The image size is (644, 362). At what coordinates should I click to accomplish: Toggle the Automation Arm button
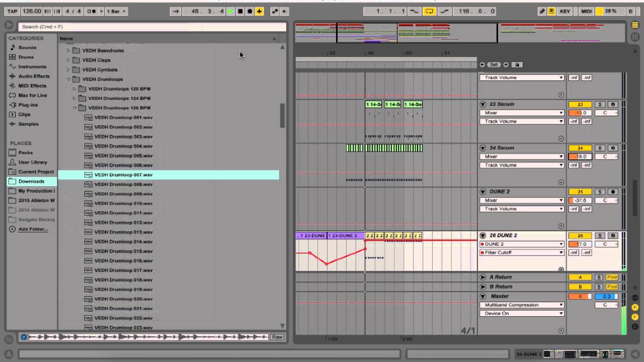point(275,11)
